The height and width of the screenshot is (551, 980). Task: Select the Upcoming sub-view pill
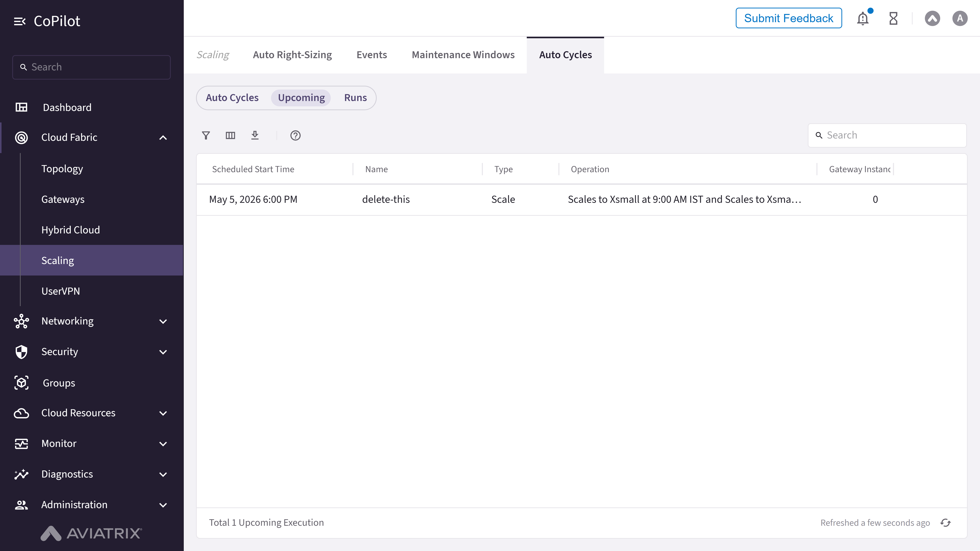click(301, 98)
